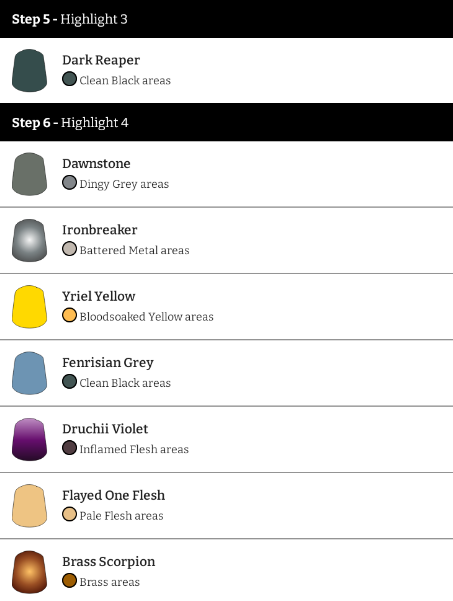Screen dimensions: 453x601
Task: Select the Battered Metal areas swatch circle
Action: coord(69,249)
